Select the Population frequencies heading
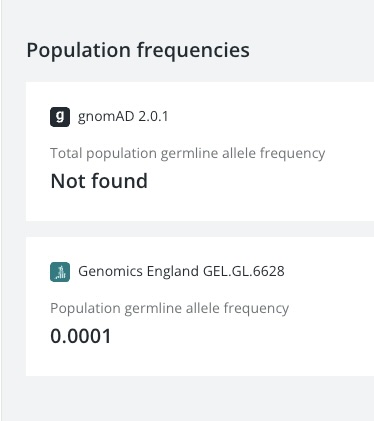The height and width of the screenshot is (421, 374). pos(138,51)
